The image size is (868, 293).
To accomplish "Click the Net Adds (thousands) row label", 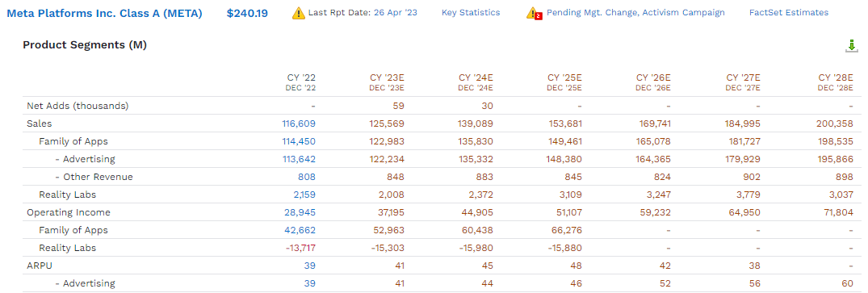I will click(x=78, y=106).
